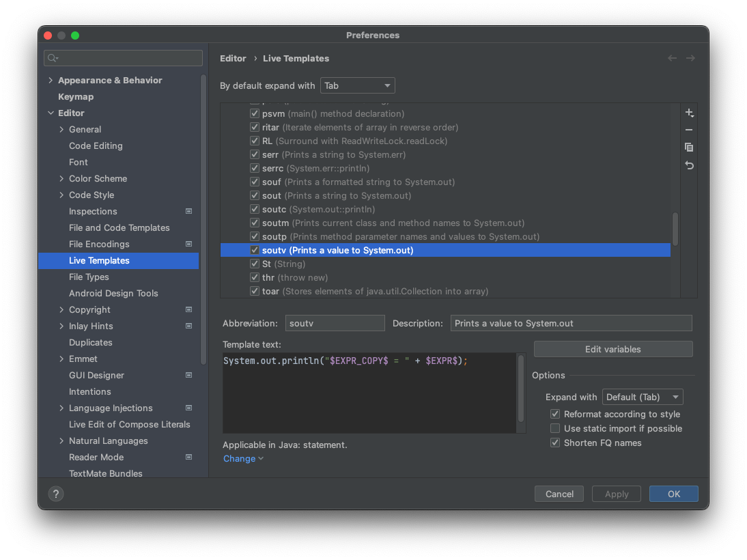Expand Appearance & Behavior section

pos(51,80)
